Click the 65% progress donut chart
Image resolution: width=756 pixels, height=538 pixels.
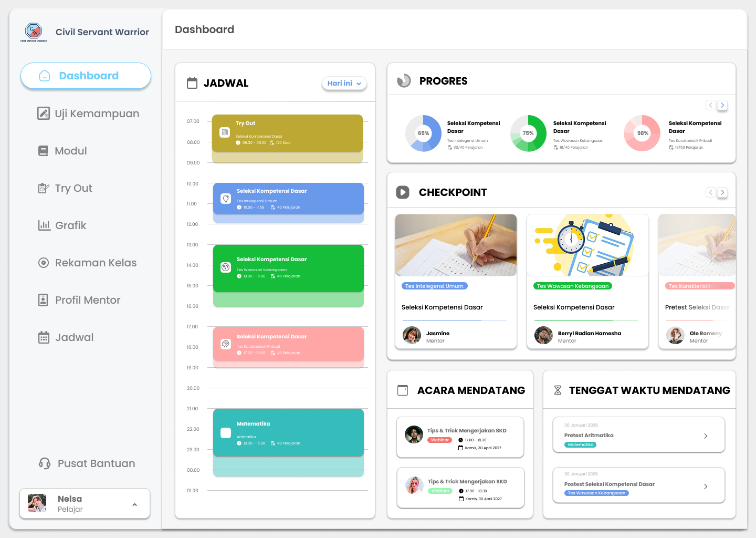[423, 133]
